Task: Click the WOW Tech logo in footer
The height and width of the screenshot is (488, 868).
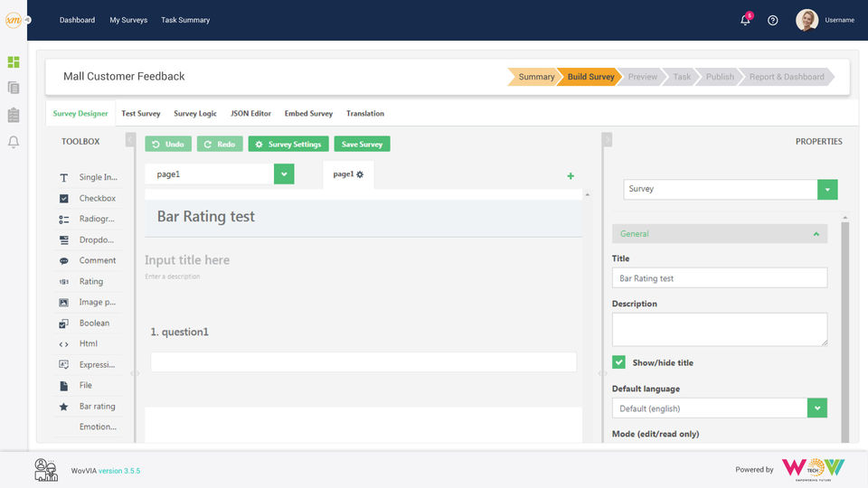Action: coord(813,470)
